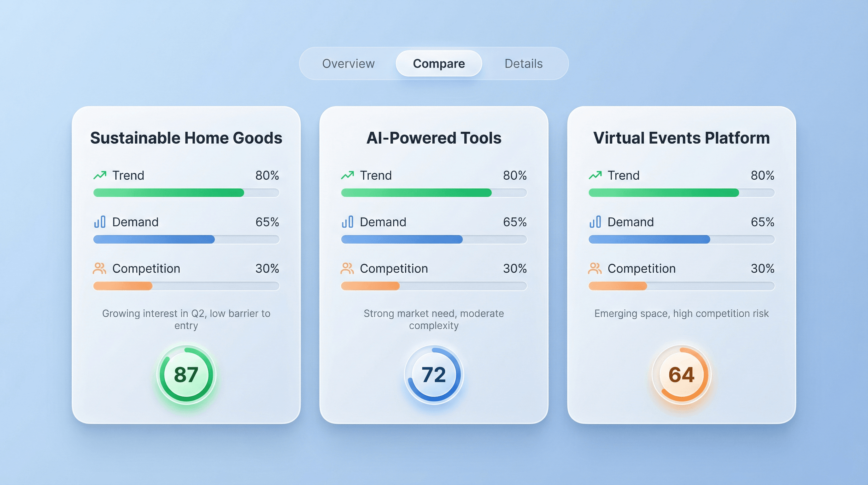Click the Competition people icon in Sustainable Home Goods

point(99,268)
